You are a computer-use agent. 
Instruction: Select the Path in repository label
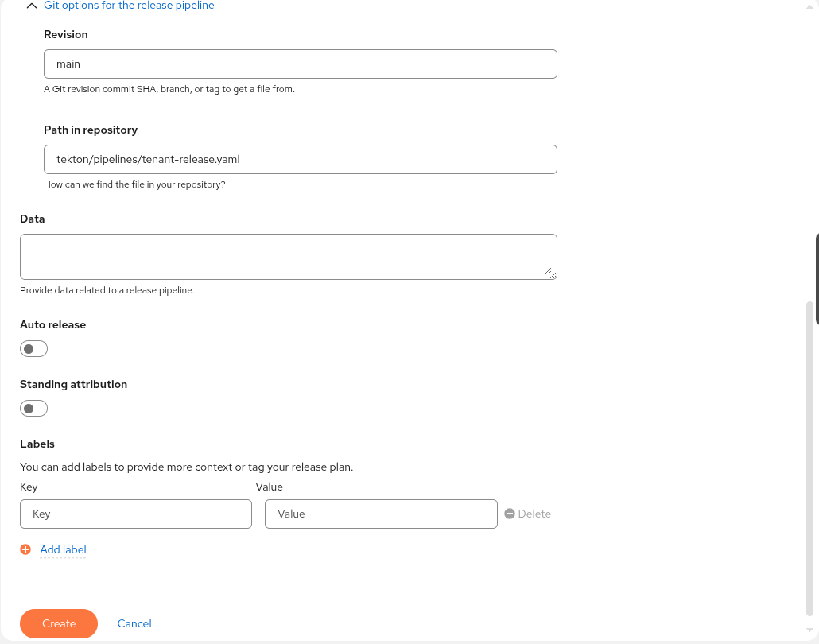(x=91, y=130)
